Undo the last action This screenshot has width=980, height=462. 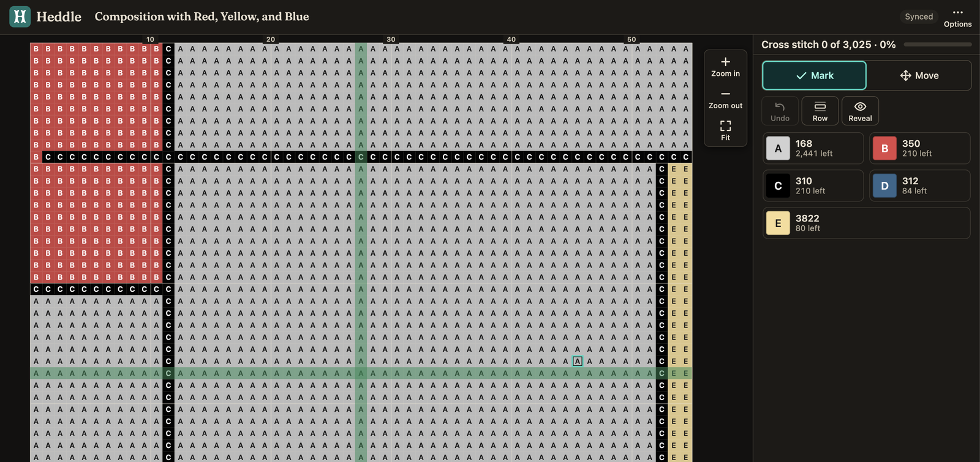tap(780, 111)
